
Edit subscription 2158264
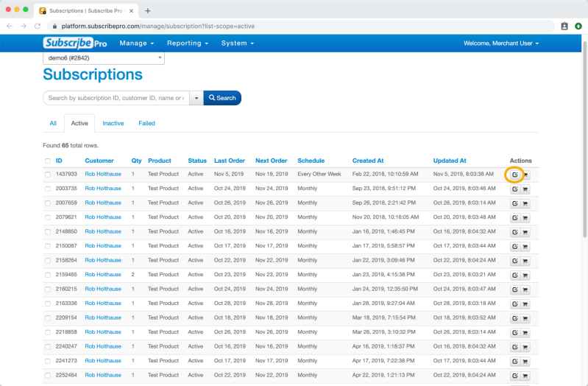click(515, 261)
